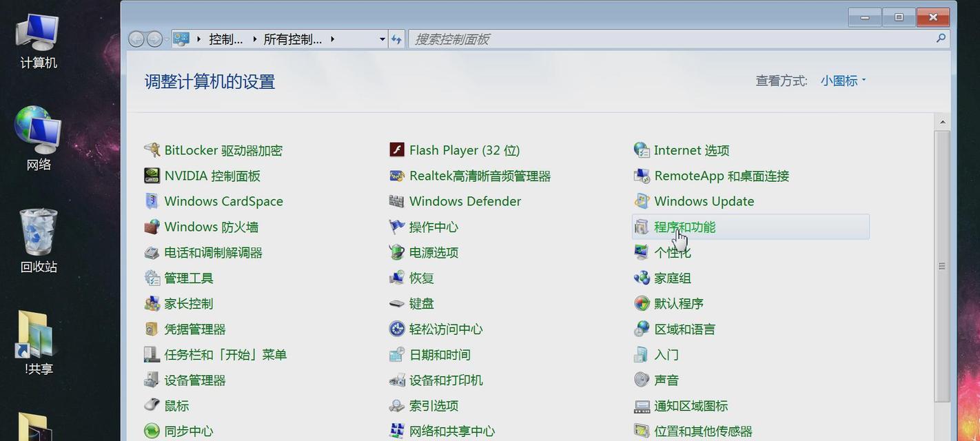This screenshot has height=441, width=980.
Task: Click the 电话和调制解调器 icon
Action: [x=152, y=252]
